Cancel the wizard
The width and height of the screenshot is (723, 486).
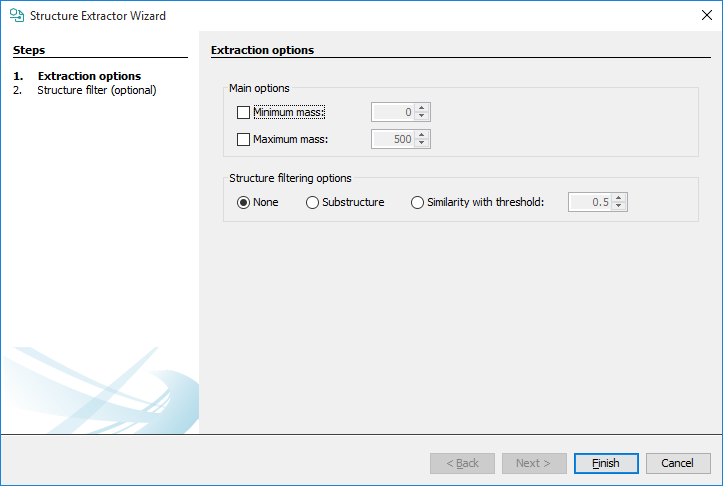click(x=677, y=463)
